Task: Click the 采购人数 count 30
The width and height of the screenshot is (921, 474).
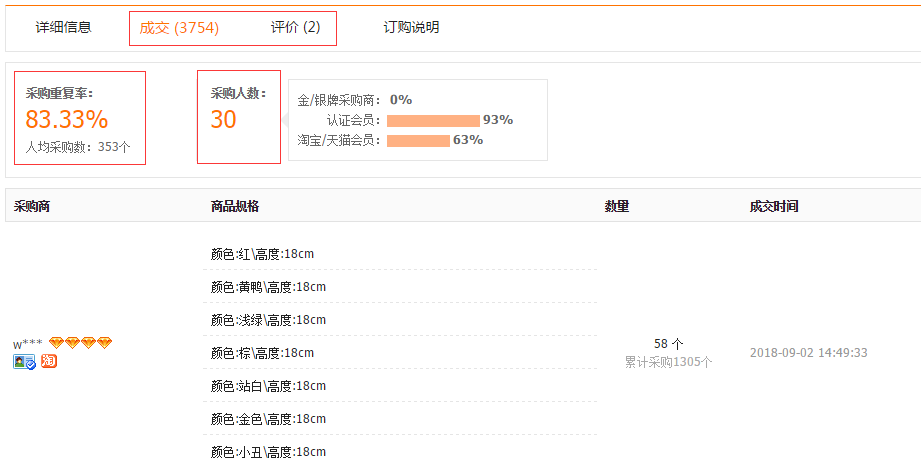Action: coord(223,120)
